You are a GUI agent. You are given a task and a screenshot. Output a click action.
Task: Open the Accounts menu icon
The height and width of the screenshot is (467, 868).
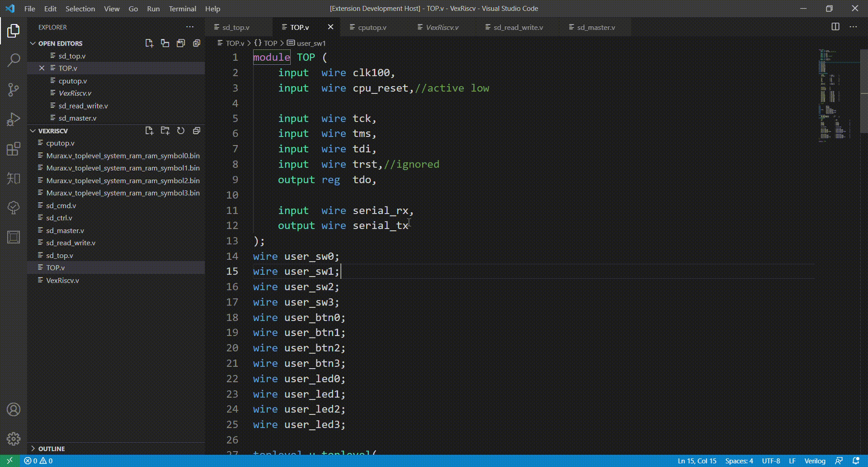click(x=14, y=410)
